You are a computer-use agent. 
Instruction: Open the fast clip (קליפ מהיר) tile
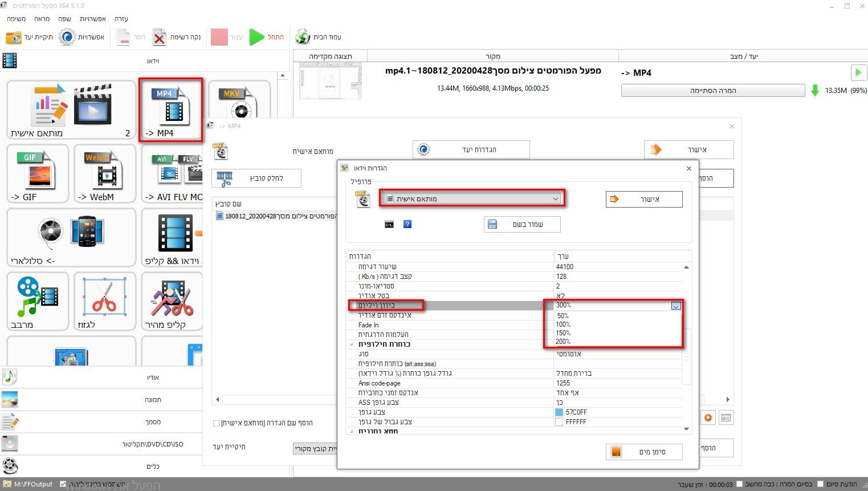[172, 302]
